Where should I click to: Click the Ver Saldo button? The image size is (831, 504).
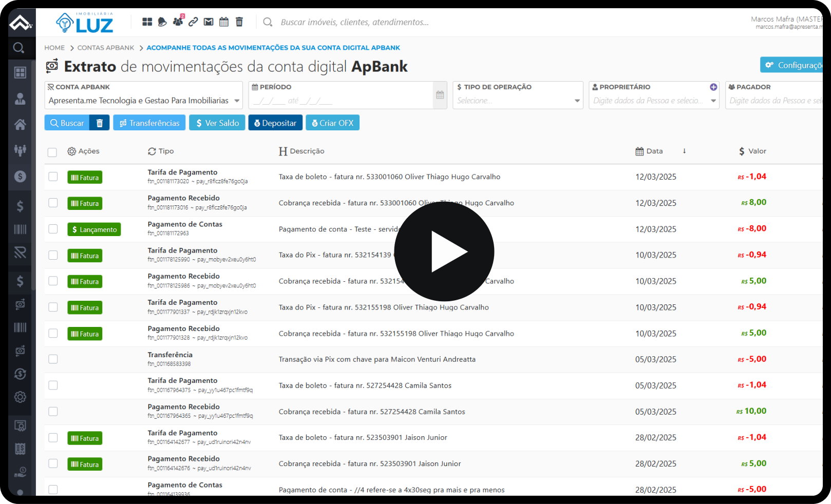(x=217, y=123)
